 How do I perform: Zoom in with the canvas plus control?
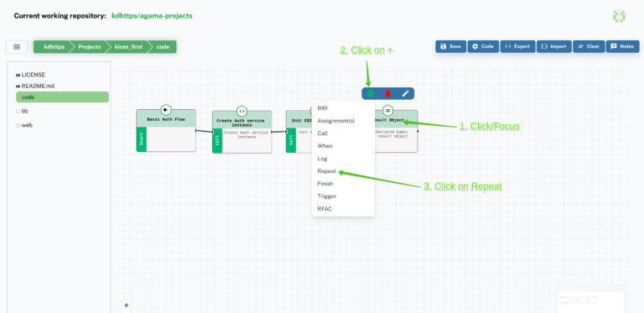(127, 305)
